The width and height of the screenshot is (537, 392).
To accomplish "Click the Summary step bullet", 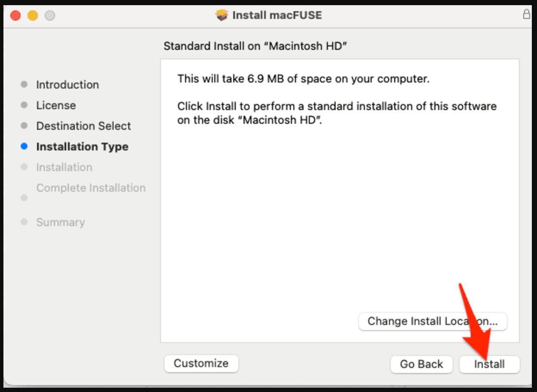I will pos(24,222).
